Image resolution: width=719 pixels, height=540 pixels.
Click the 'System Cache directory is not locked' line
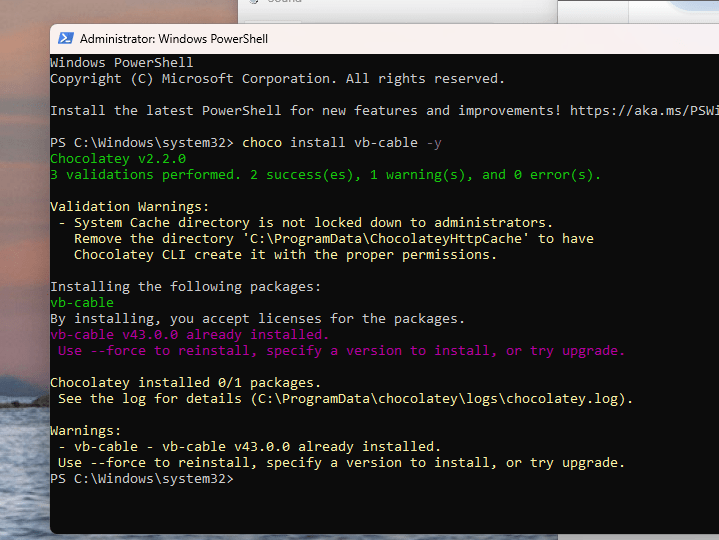(305, 223)
